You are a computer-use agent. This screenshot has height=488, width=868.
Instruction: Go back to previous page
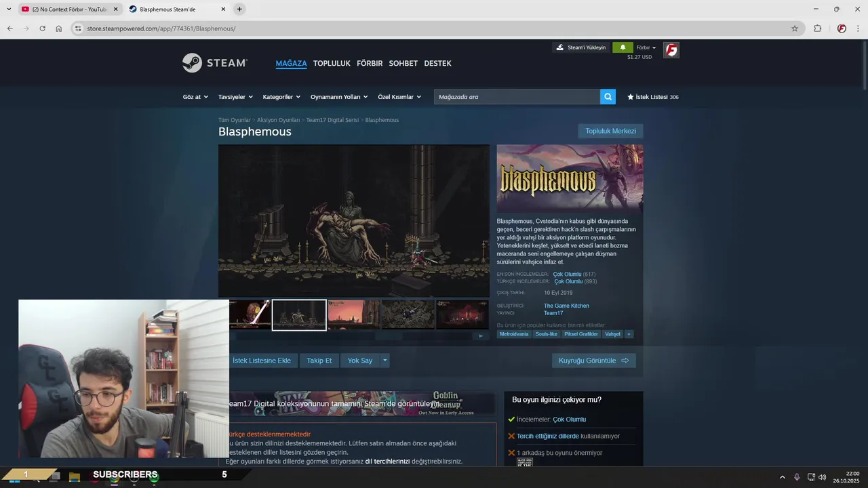coord(9,28)
